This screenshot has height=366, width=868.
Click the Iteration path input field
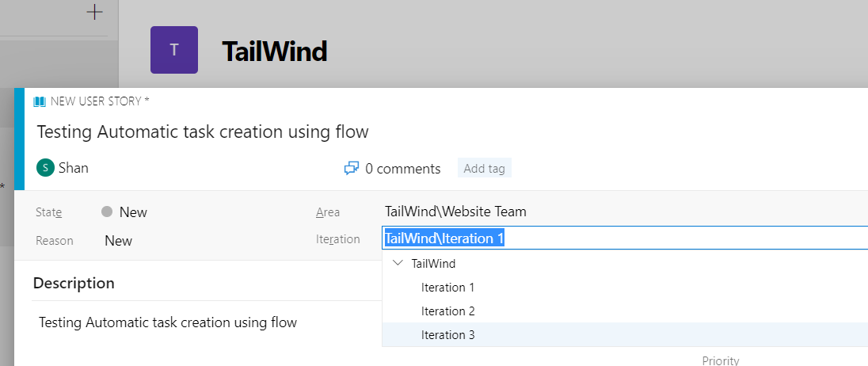[x=625, y=238]
